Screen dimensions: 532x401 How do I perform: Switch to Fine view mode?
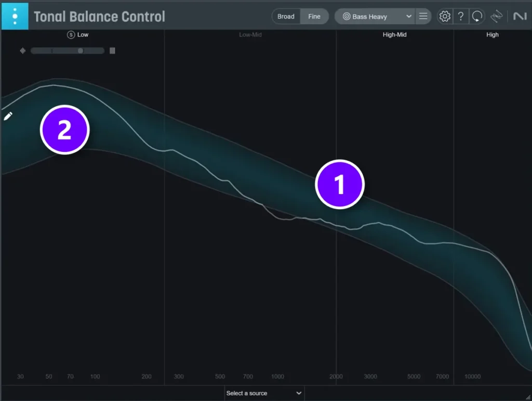[x=314, y=16]
